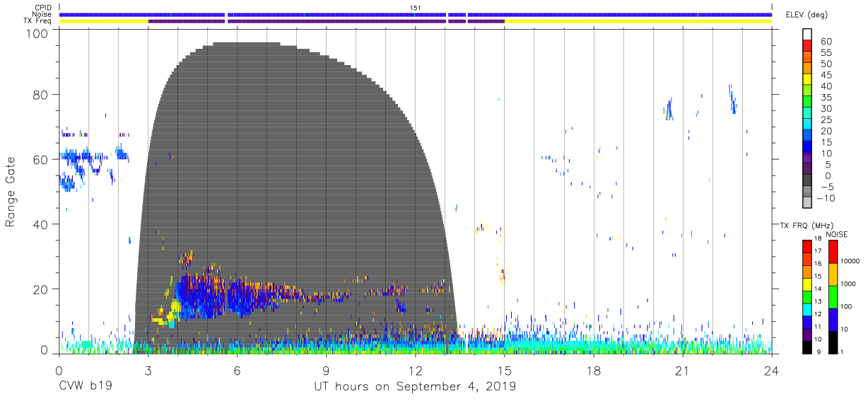The height and width of the screenshot is (401, 868).
Task: Click the y-axis tick label "80"
Action: click(x=41, y=95)
